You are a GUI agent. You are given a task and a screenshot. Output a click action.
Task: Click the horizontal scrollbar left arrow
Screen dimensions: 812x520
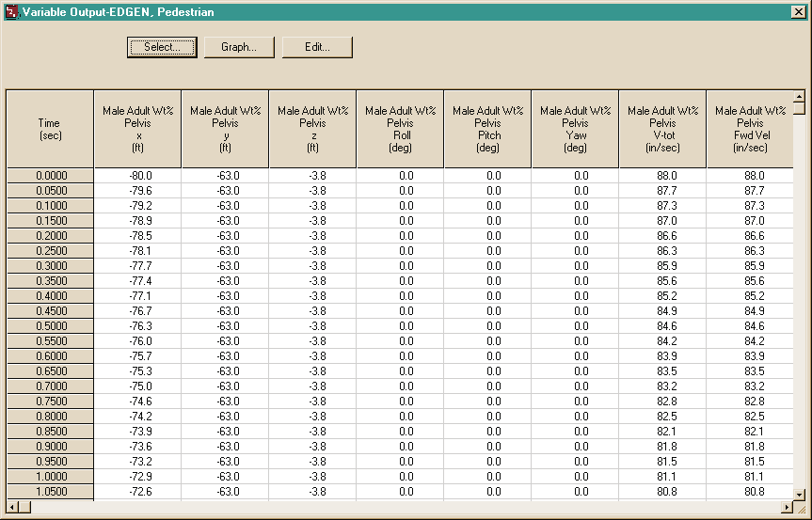(12, 507)
